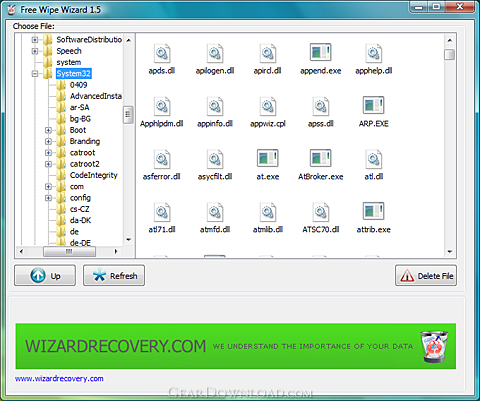Viewport: 480px width, 401px height.
Task: Select the Branding folder in tree
Action: tap(85, 141)
